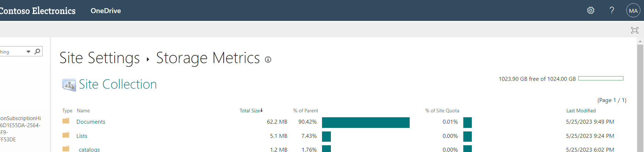
Task: Click the 1023.90 GB free text
Action: coord(537,79)
